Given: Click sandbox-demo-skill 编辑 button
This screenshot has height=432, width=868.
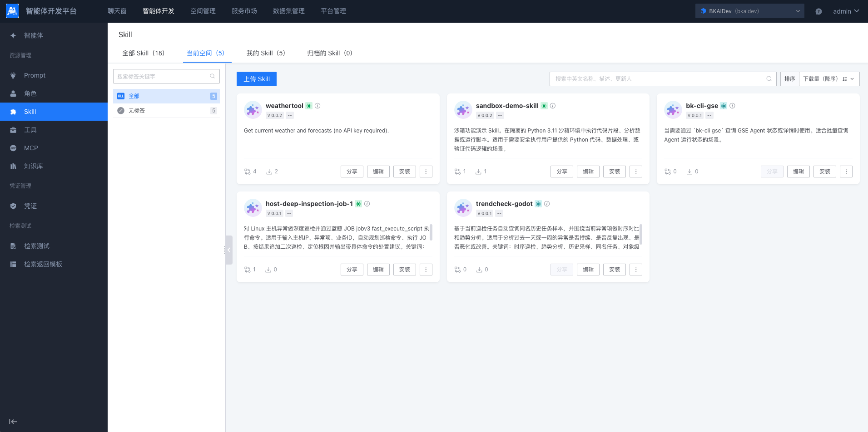Looking at the screenshot, I should coord(588,172).
